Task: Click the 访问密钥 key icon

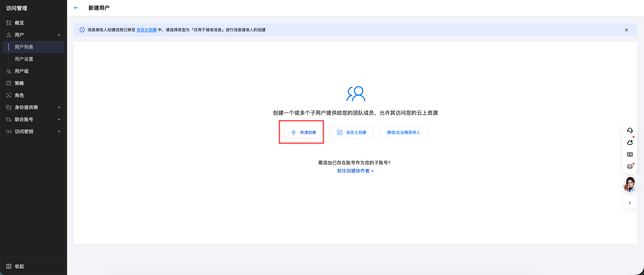Action: (x=9, y=131)
